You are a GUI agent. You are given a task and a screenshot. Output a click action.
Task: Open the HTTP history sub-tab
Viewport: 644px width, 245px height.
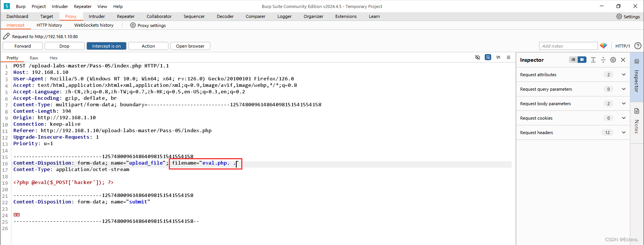[49, 25]
